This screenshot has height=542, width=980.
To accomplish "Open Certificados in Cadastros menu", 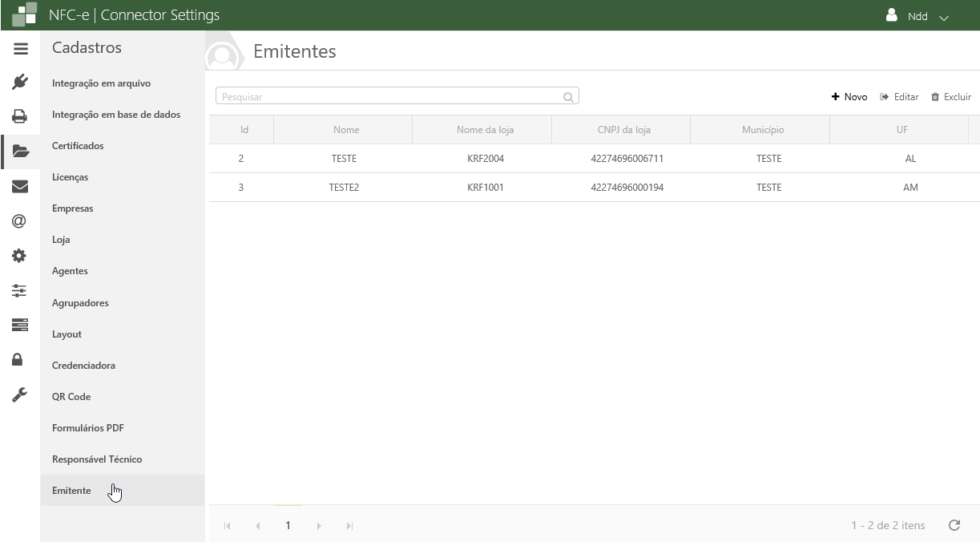I will click(78, 146).
